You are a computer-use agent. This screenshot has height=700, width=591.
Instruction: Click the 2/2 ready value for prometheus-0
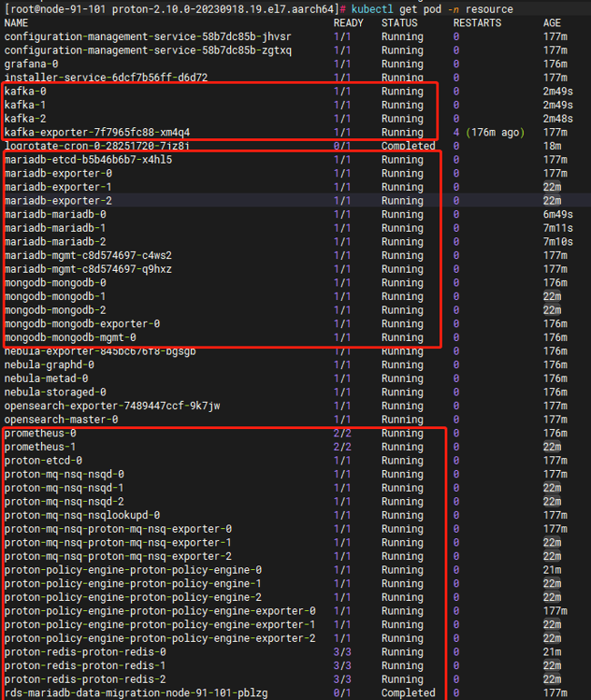tap(343, 433)
